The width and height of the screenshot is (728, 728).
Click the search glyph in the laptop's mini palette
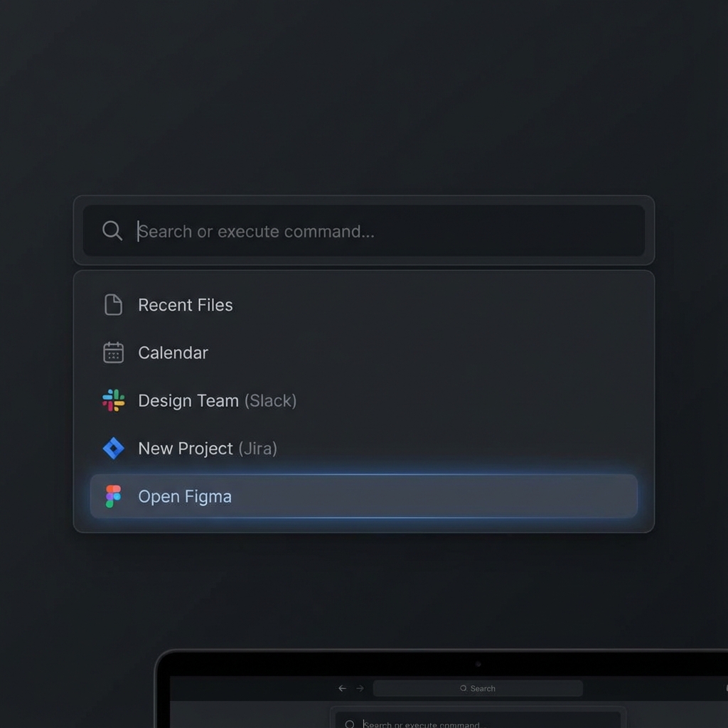pyautogui.click(x=350, y=723)
